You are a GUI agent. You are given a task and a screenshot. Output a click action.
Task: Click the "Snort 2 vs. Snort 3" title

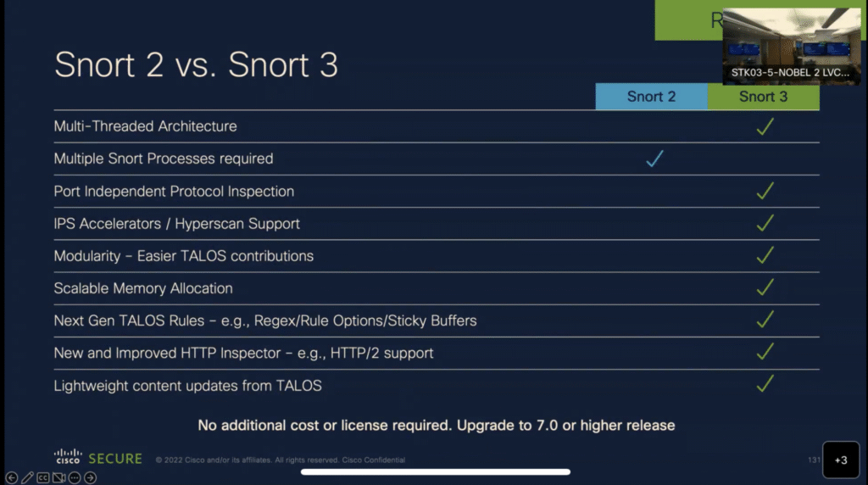pyautogui.click(x=196, y=65)
